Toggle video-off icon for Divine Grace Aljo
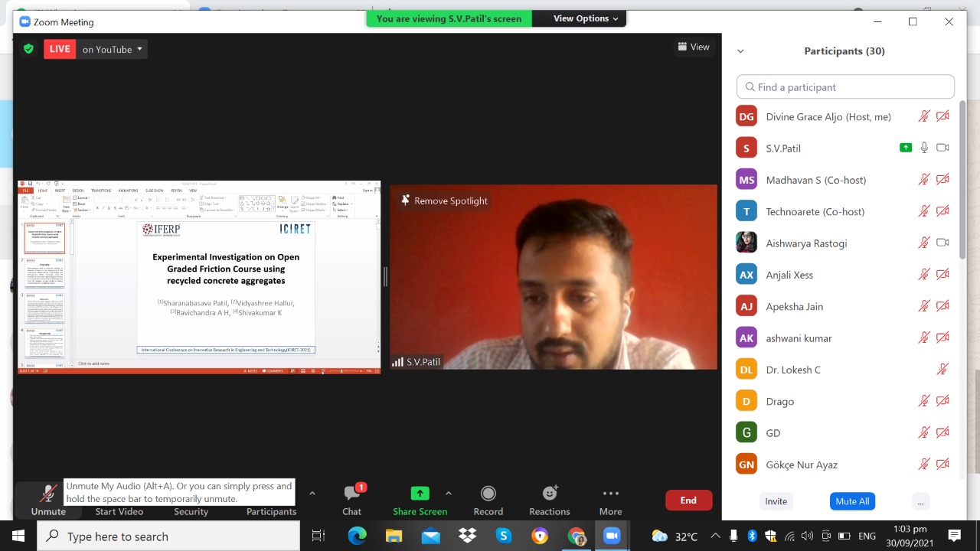Image resolution: width=980 pixels, height=551 pixels. (942, 116)
